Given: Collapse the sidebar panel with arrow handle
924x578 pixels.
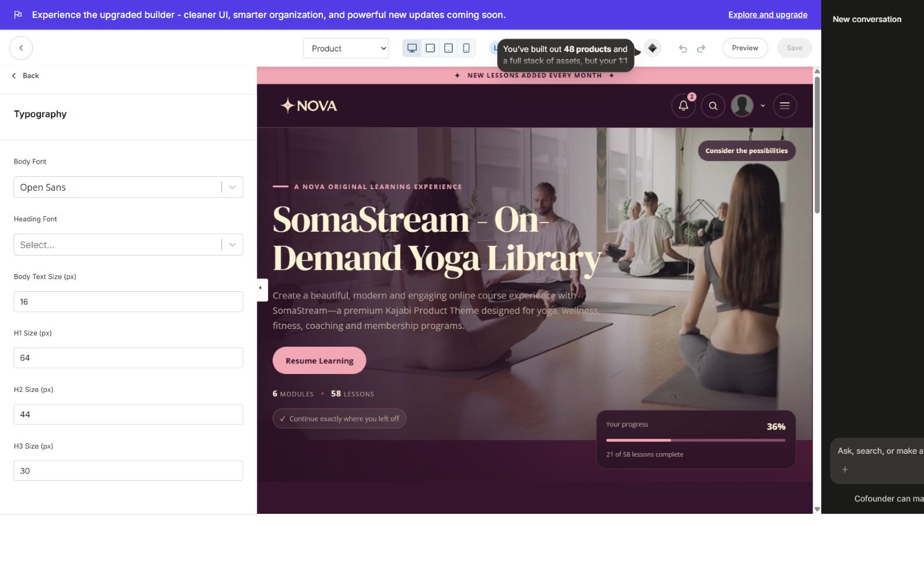Looking at the screenshot, I should tap(261, 288).
